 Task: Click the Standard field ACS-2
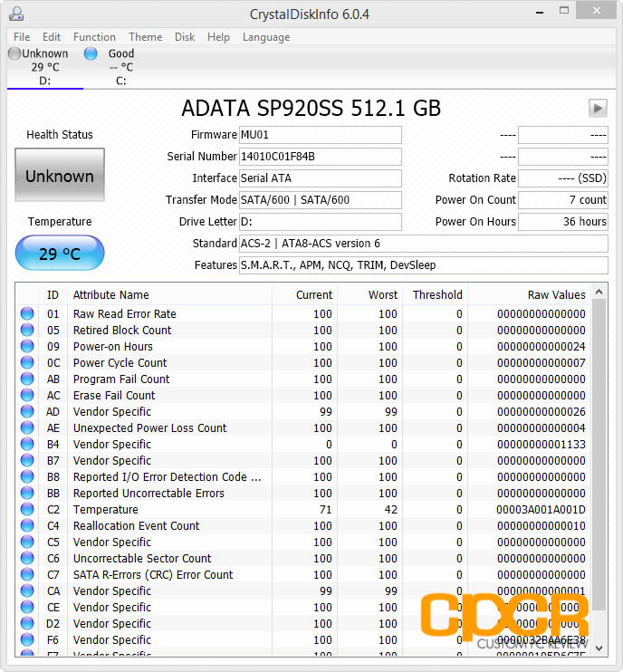tap(423, 244)
